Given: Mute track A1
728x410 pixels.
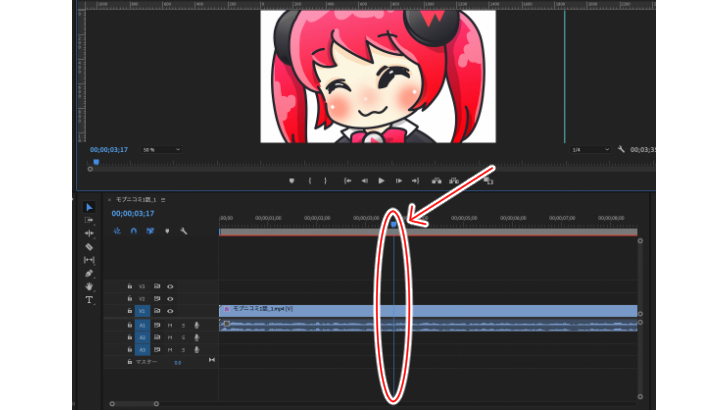Looking at the screenshot, I should click(x=170, y=325).
